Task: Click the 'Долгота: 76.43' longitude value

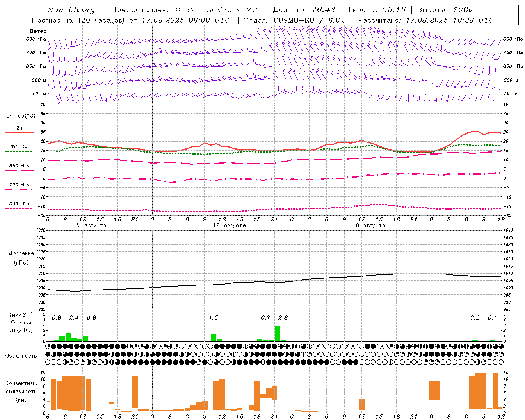Action: 304,10
